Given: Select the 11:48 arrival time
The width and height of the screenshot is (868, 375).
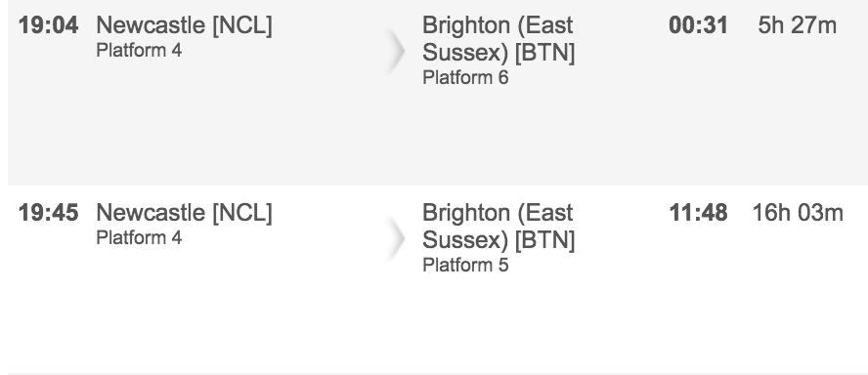Looking at the screenshot, I should click(x=698, y=213).
